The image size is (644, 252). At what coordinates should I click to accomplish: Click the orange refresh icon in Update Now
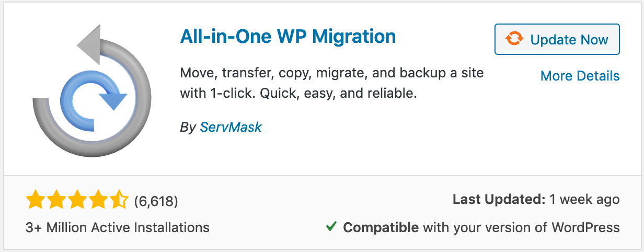[514, 39]
